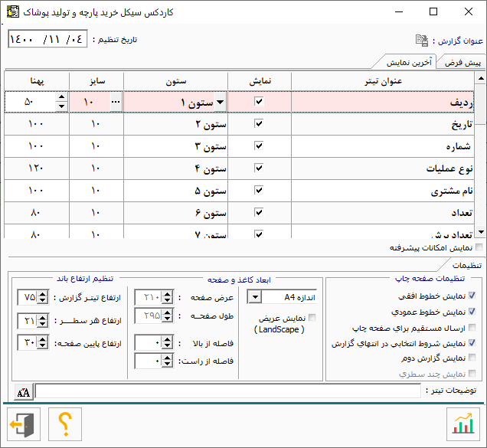Click the ارتفاع تیتر گزارش value field
The height and width of the screenshot is (448, 487).
click(x=28, y=297)
